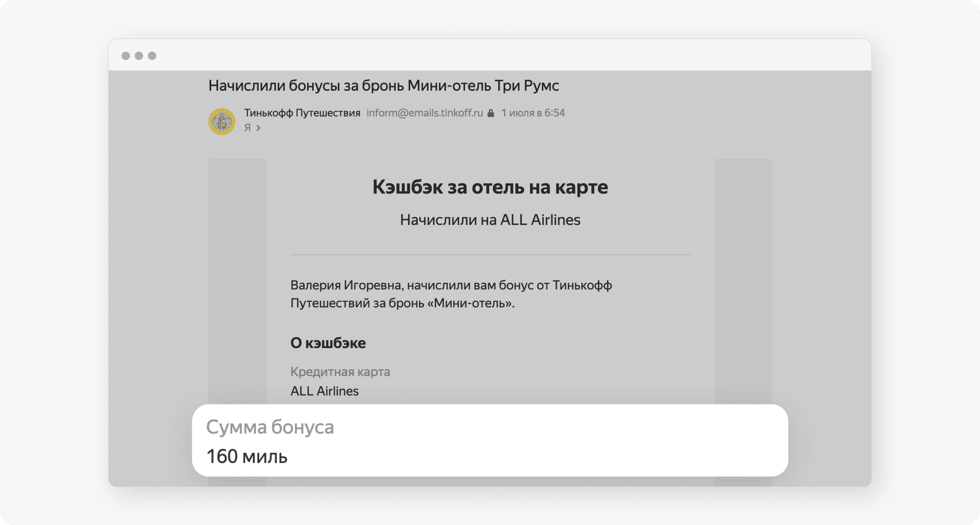Image resolution: width=980 pixels, height=525 pixels.
Task: Click the 160 миль bonus amount
Action: [247, 456]
